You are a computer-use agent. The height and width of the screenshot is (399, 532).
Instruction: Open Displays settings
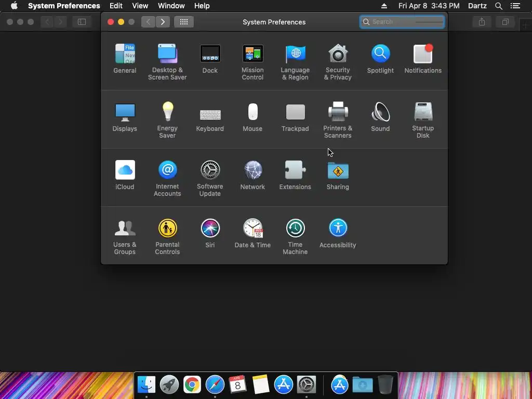(x=125, y=117)
